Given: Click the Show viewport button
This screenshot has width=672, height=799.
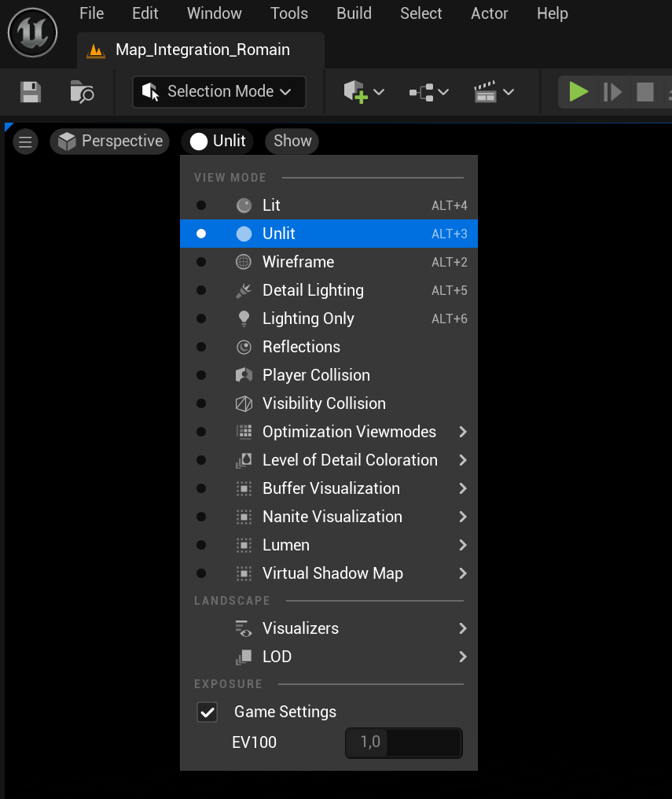Looking at the screenshot, I should point(292,141).
